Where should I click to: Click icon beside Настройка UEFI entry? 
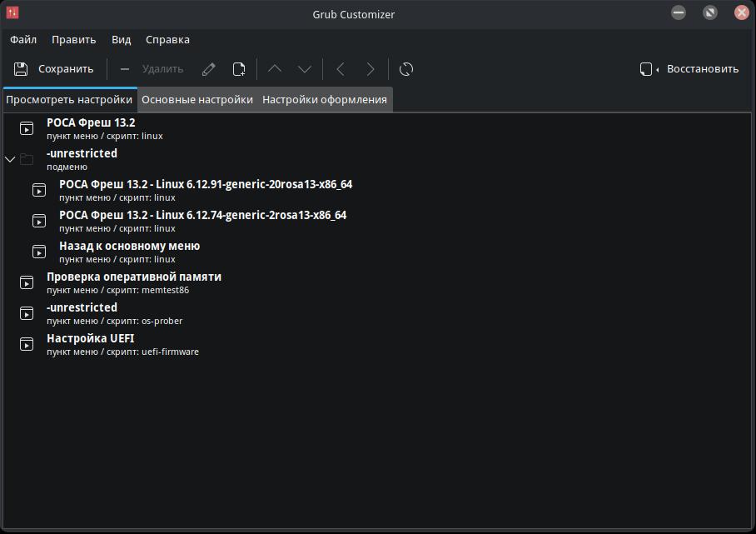(x=27, y=344)
